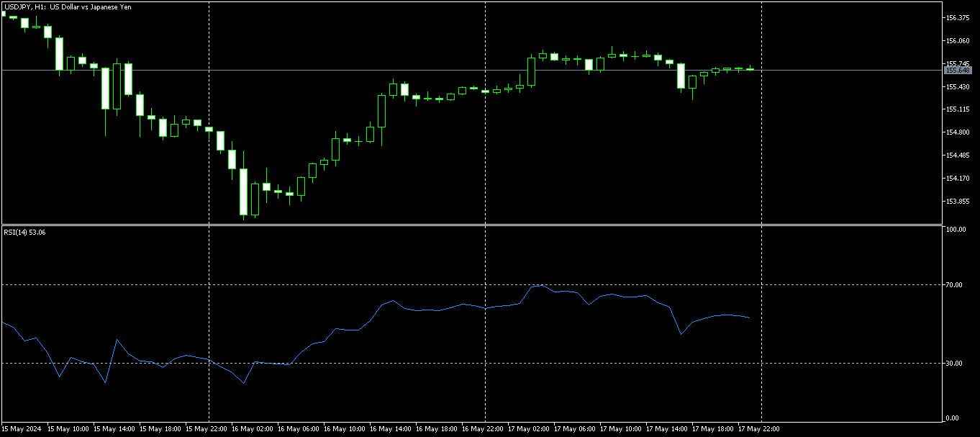Viewport: 980px width, 437px height.
Task: Click the 17 May 02:00 time axis label
Action: point(527,429)
